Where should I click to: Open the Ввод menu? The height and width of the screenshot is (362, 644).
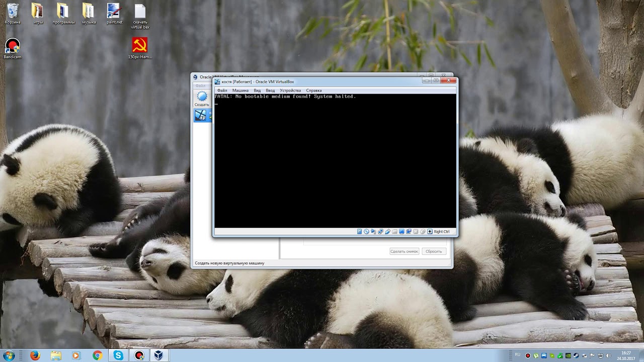pyautogui.click(x=270, y=90)
